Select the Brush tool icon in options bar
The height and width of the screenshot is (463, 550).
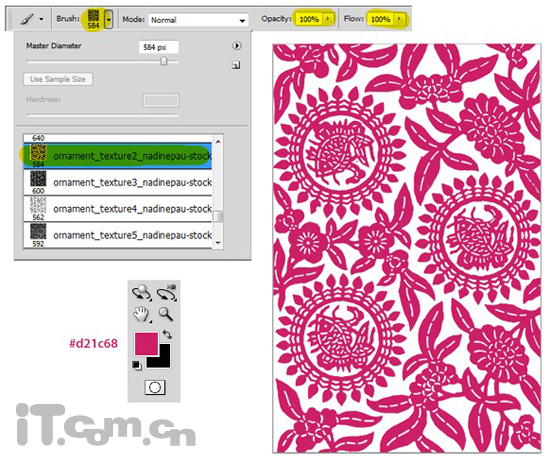click(x=27, y=19)
